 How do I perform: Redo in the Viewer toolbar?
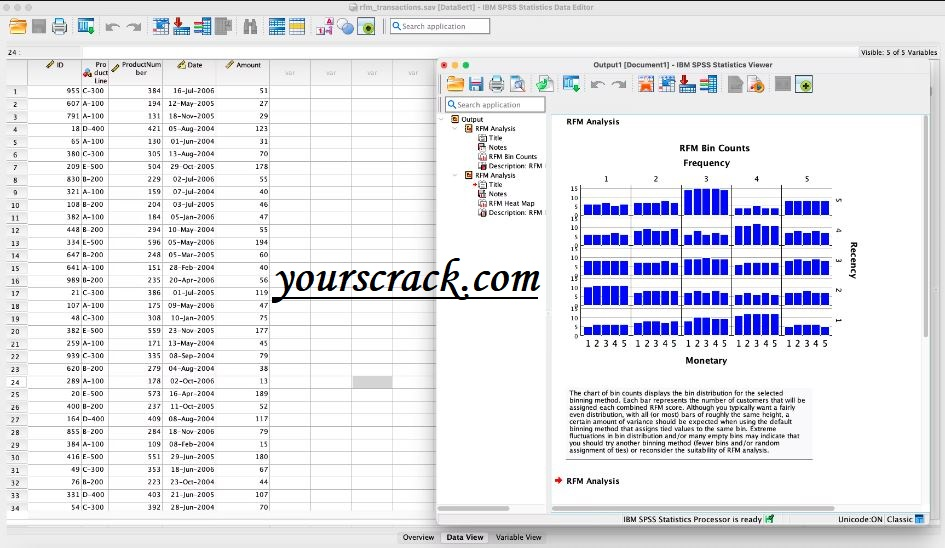pyautogui.click(x=619, y=84)
